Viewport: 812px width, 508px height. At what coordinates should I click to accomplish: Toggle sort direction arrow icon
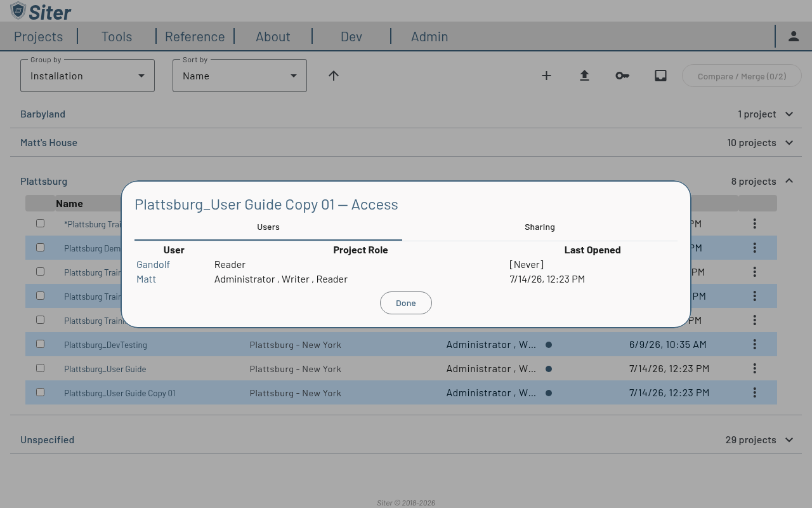pyautogui.click(x=334, y=76)
